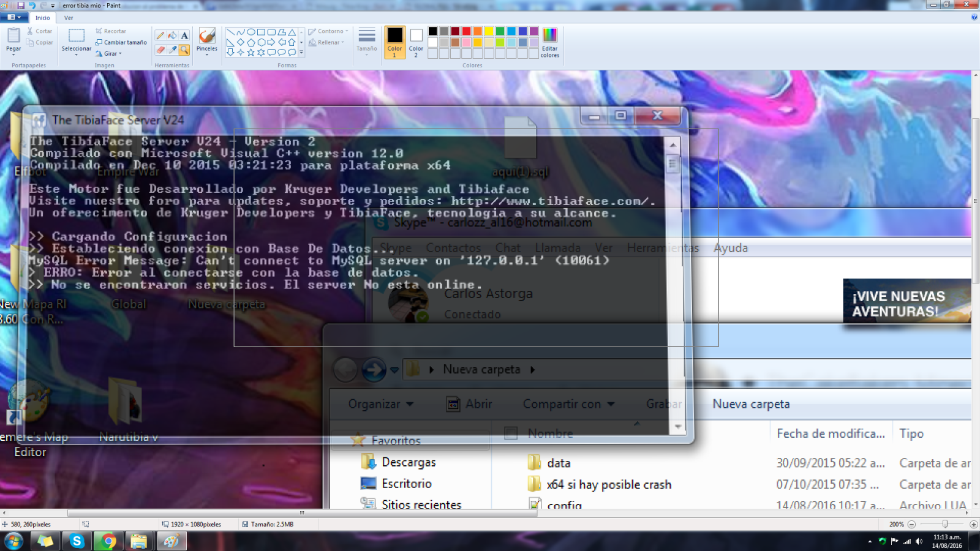This screenshot has height=551, width=980.
Task: Choose the five-point star shape
Action: click(x=251, y=53)
